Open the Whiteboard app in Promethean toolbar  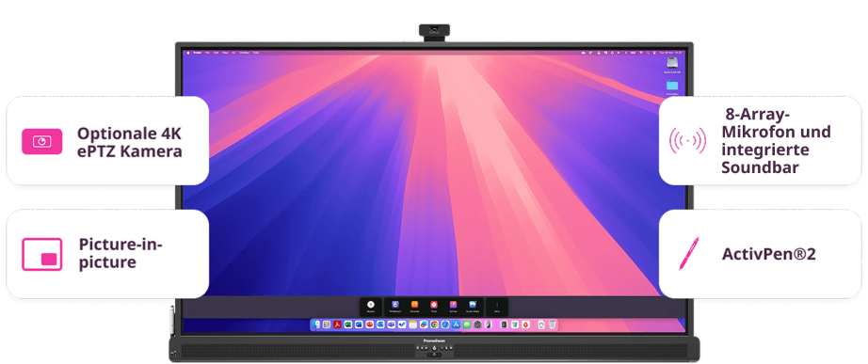394,307
